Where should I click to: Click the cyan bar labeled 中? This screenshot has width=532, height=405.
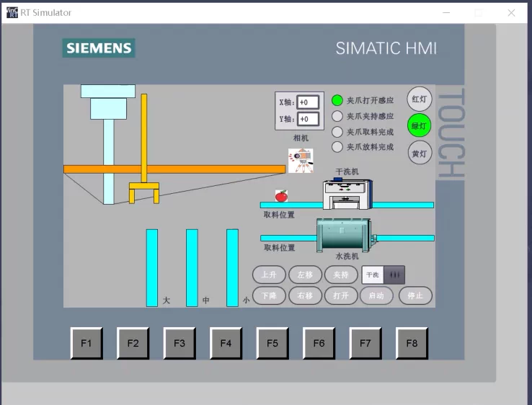point(192,268)
